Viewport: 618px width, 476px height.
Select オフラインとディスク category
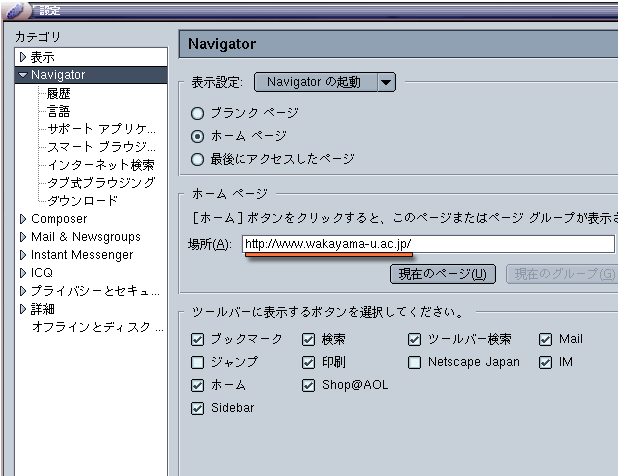(x=98, y=327)
